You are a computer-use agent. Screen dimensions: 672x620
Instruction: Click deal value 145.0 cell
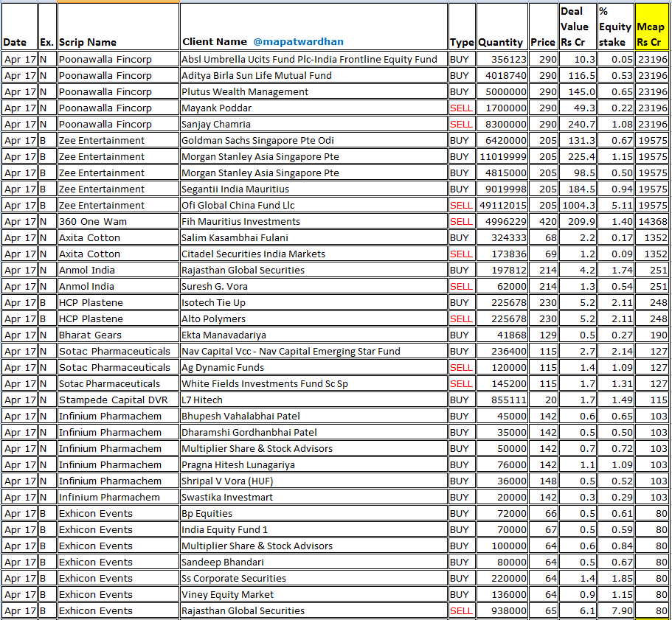click(578, 91)
